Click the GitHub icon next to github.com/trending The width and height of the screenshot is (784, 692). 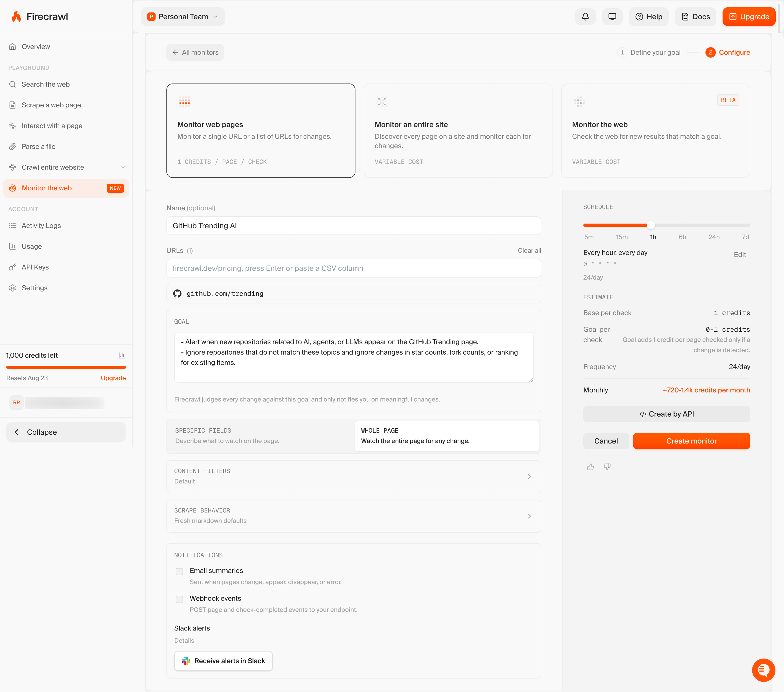click(x=177, y=294)
